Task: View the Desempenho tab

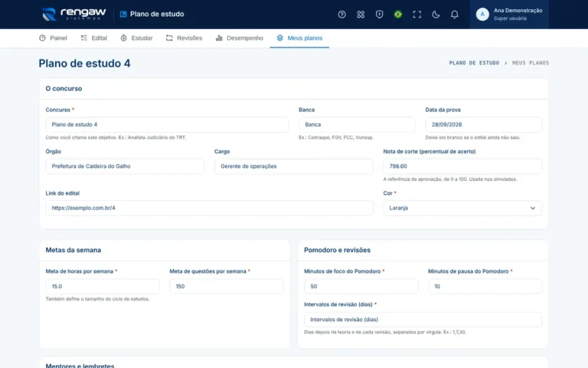Action: point(240,38)
